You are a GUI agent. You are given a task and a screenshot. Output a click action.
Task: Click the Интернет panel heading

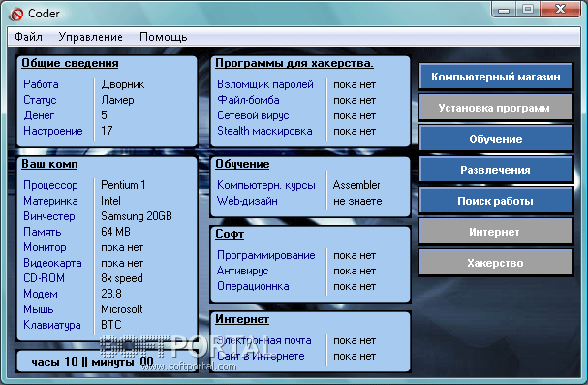(x=242, y=319)
